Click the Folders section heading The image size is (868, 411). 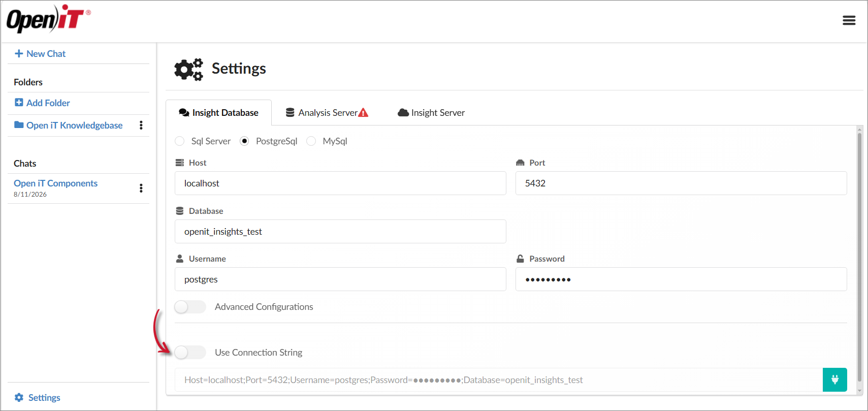click(28, 82)
